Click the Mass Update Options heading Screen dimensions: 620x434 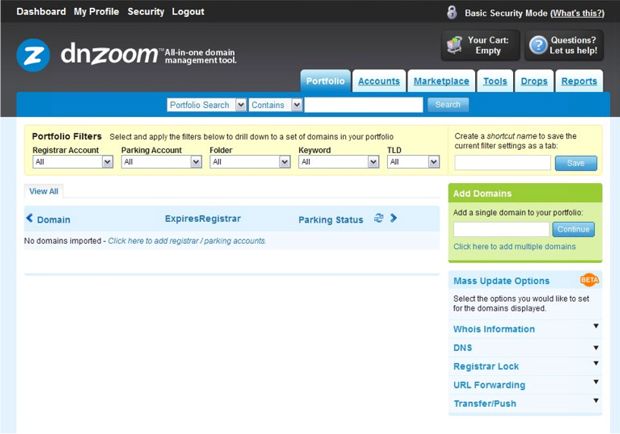[501, 281]
